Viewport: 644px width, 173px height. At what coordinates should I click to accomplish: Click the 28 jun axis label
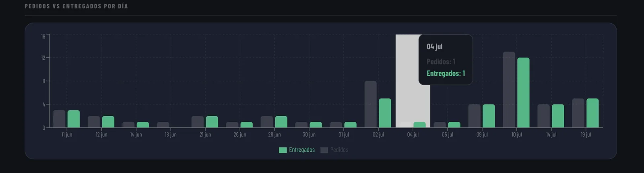pyautogui.click(x=275, y=135)
